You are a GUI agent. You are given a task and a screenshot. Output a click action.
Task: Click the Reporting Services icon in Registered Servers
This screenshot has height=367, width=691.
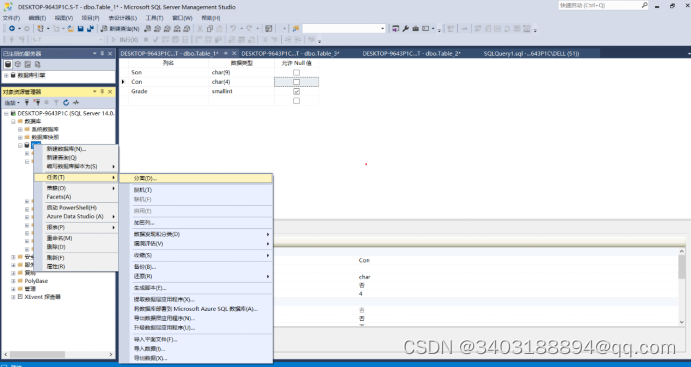pyautogui.click(x=28, y=64)
